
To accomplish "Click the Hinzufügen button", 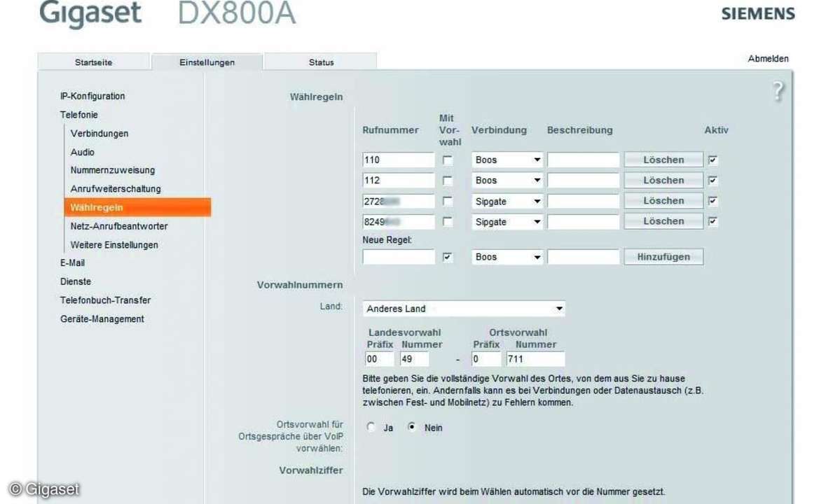I will tap(663, 257).
